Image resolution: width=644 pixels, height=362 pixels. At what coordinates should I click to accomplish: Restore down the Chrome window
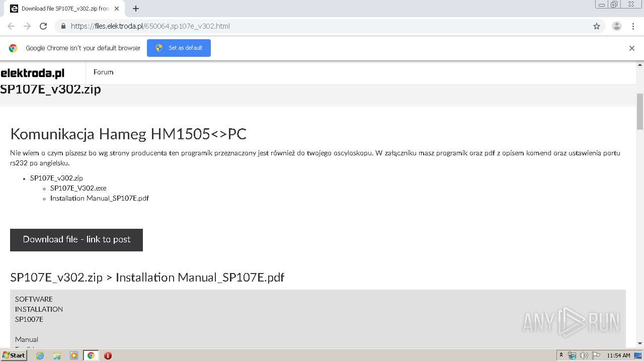pos(614,5)
